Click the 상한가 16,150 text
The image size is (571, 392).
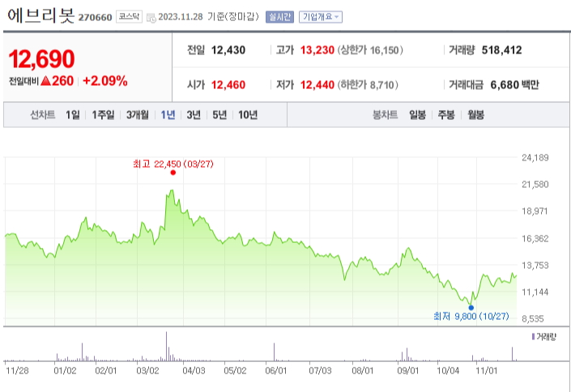tap(370, 50)
